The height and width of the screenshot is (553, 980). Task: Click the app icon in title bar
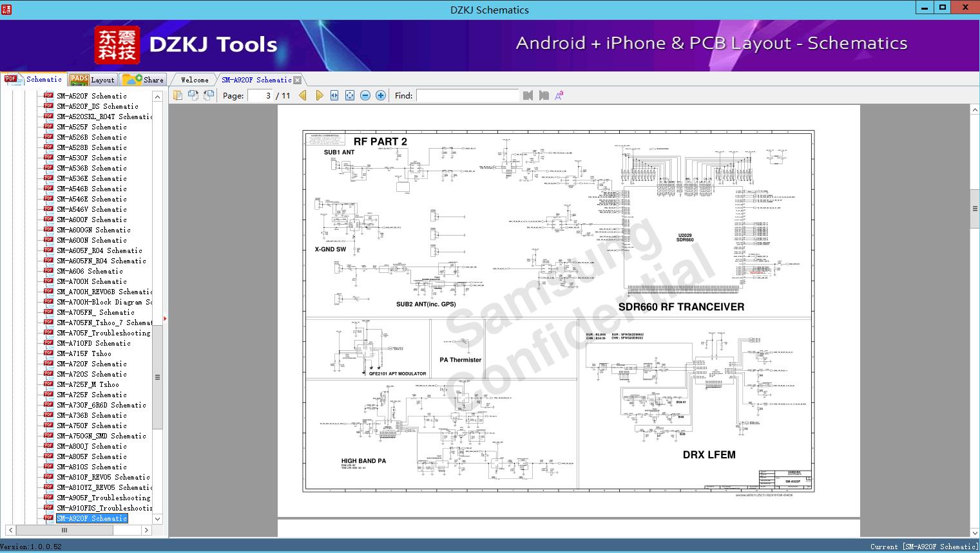pos(6,9)
